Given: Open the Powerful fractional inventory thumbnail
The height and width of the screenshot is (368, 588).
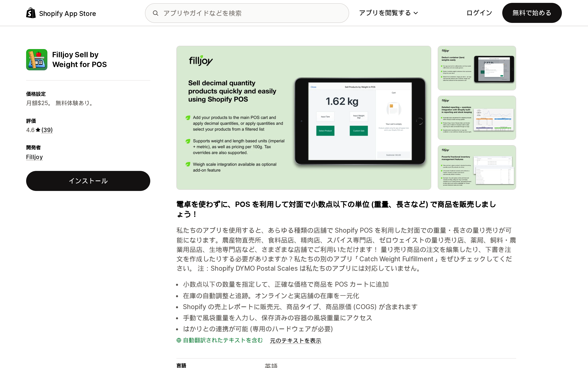Looking at the screenshot, I should click(x=477, y=167).
